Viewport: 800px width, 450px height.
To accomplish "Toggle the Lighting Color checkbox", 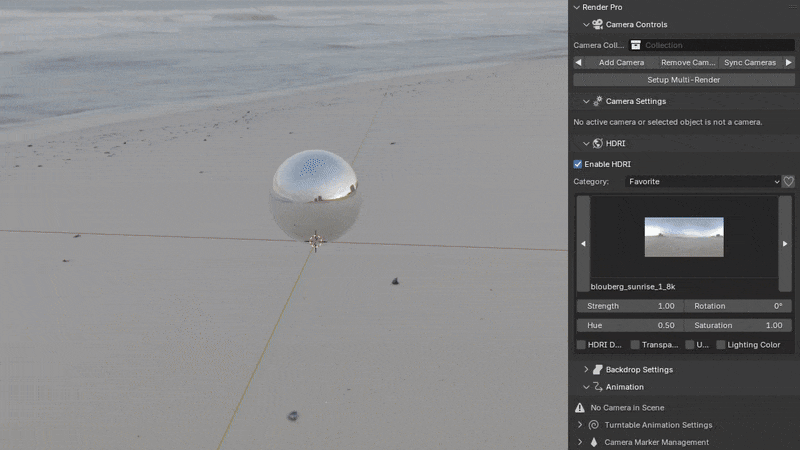I will point(721,345).
